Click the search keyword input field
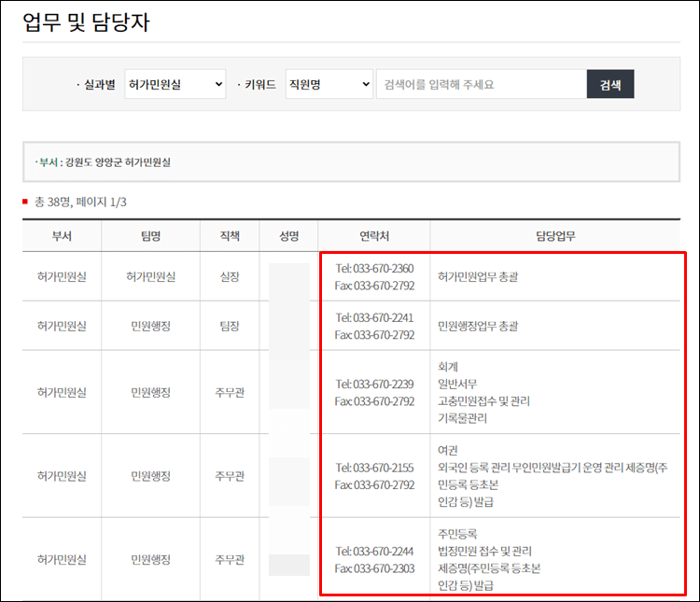This screenshot has width=700, height=602. (482, 84)
